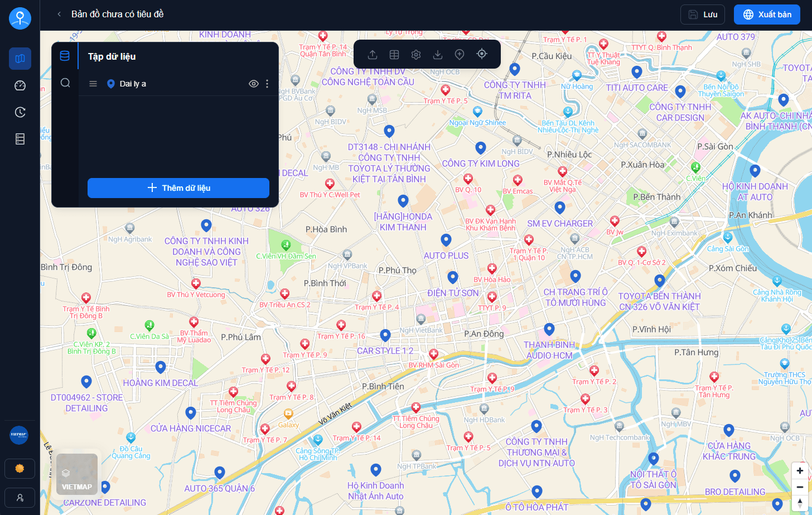The image size is (812, 515).
Task: Click the Vietmap account avatar
Action: (x=19, y=435)
